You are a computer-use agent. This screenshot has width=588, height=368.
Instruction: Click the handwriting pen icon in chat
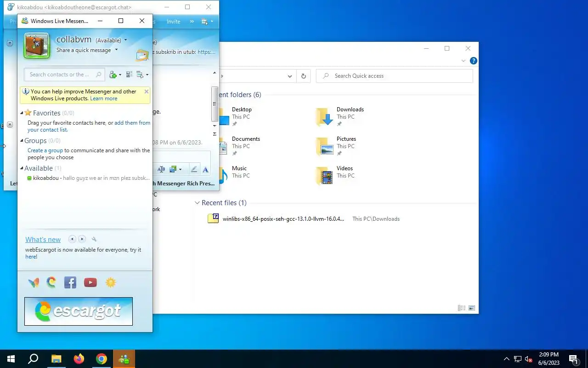pos(194,169)
